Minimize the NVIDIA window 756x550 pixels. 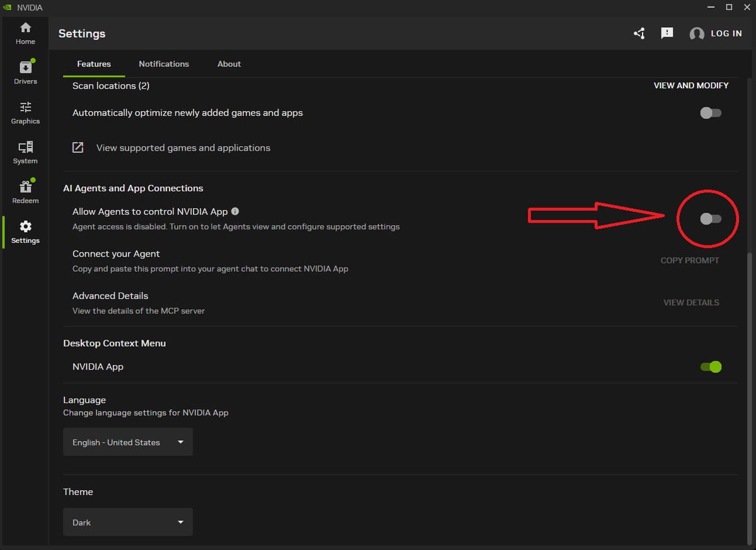711,7
